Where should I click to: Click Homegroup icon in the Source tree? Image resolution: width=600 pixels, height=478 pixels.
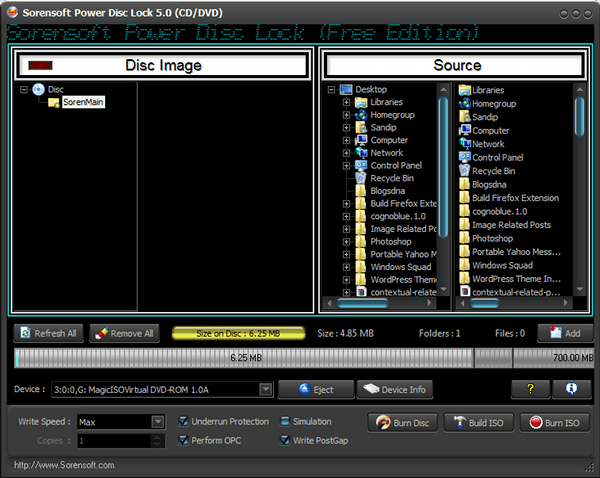tap(361, 115)
